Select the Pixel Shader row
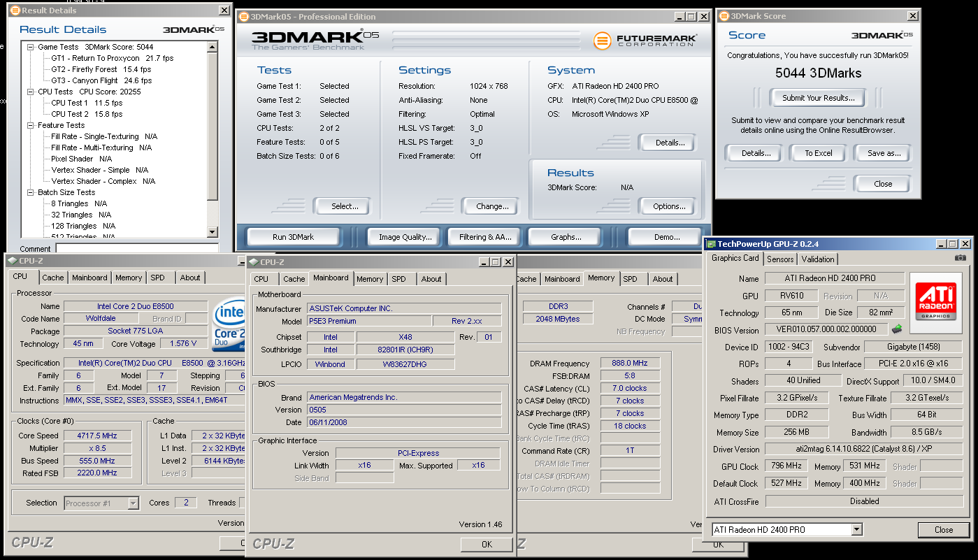This screenshot has height=560, width=978. pos(82,159)
